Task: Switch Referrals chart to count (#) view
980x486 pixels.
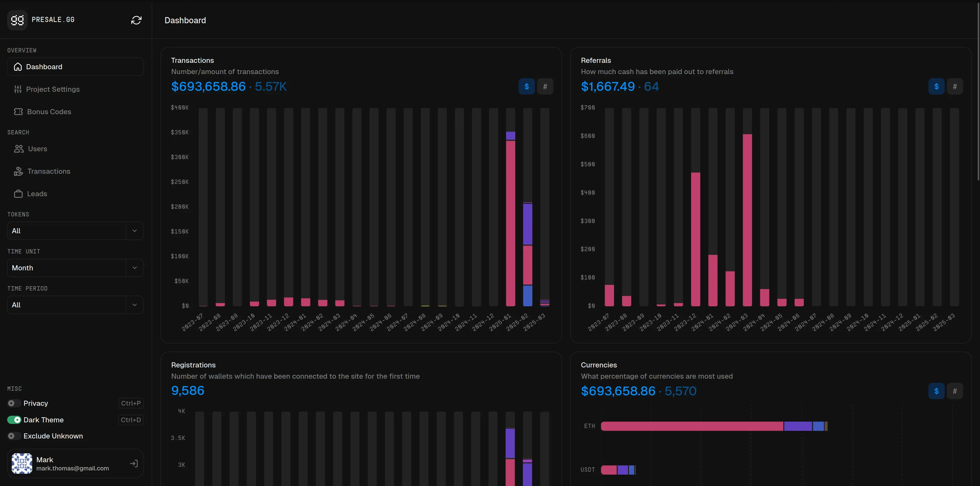Action: click(x=954, y=86)
